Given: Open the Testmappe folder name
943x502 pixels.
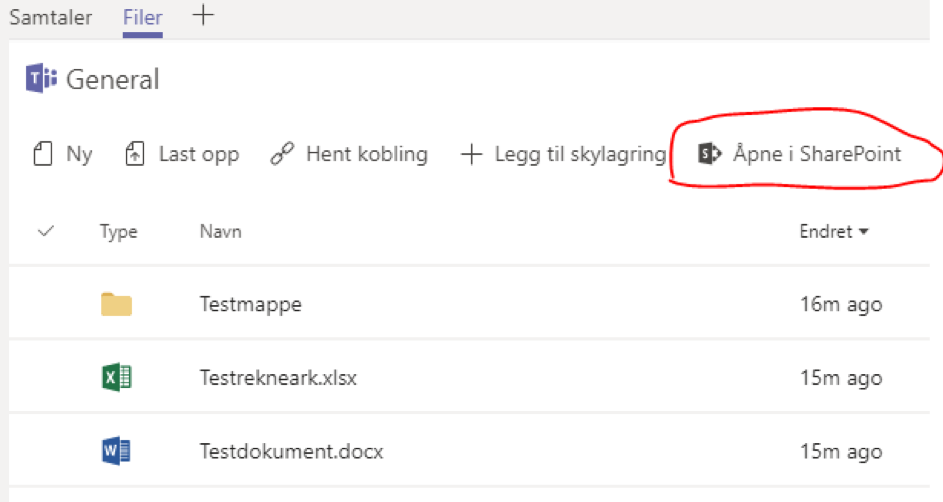Looking at the screenshot, I should point(250,304).
